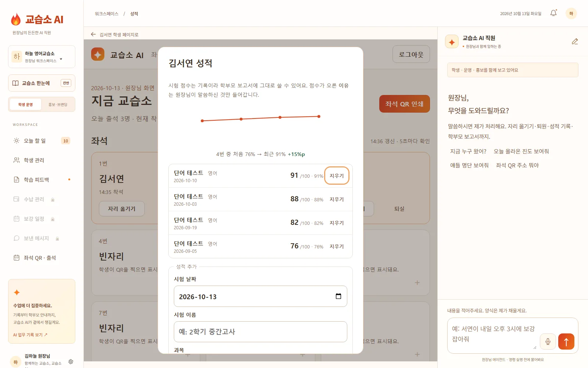Choose the 좌석 QR 주소 뭐야 suggestion
Viewport: 588px width, 368px height.
[x=517, y=165]
